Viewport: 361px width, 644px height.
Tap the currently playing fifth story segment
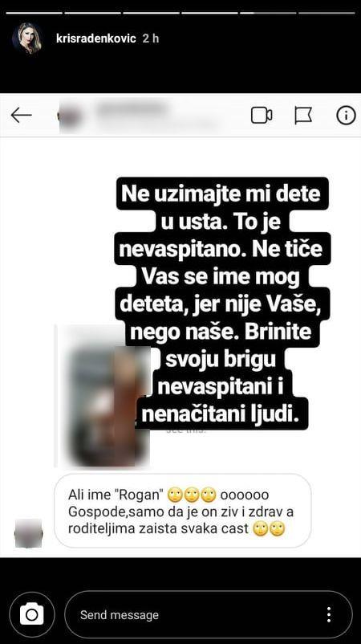pyautogui.click(x=268, y=13)
